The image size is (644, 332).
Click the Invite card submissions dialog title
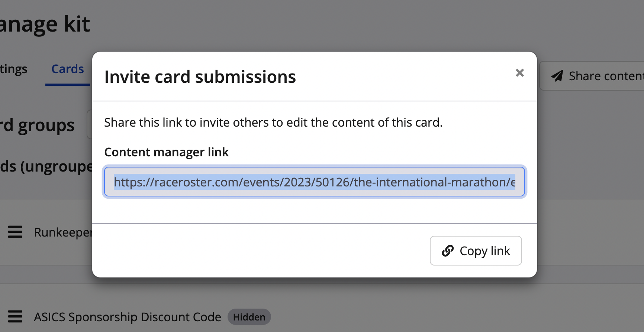coord(200,77)
